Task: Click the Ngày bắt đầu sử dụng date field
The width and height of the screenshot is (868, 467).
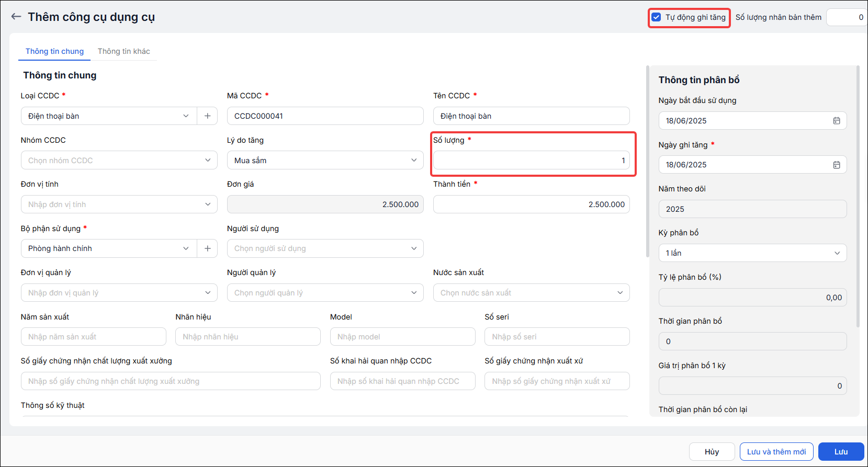Action: pos(753,121)
